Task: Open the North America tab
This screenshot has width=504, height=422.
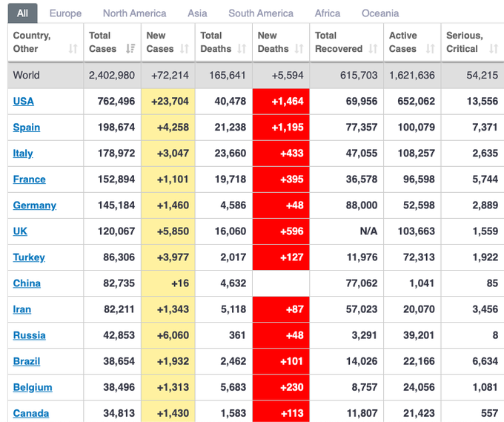Action: click(x=134, y=13)
